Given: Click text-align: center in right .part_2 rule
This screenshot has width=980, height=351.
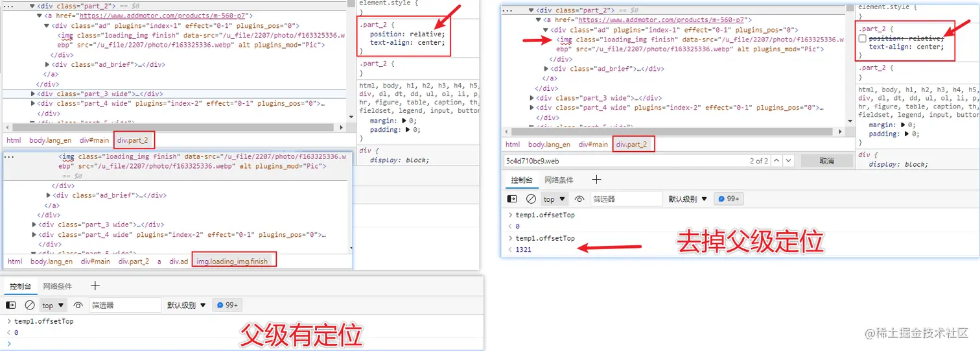Looking at the screenshot, I should click(906, 47).
